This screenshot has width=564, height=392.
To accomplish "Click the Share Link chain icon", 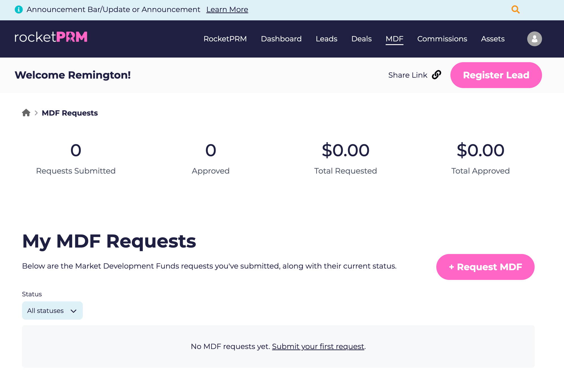I will [x=437, y=75].
